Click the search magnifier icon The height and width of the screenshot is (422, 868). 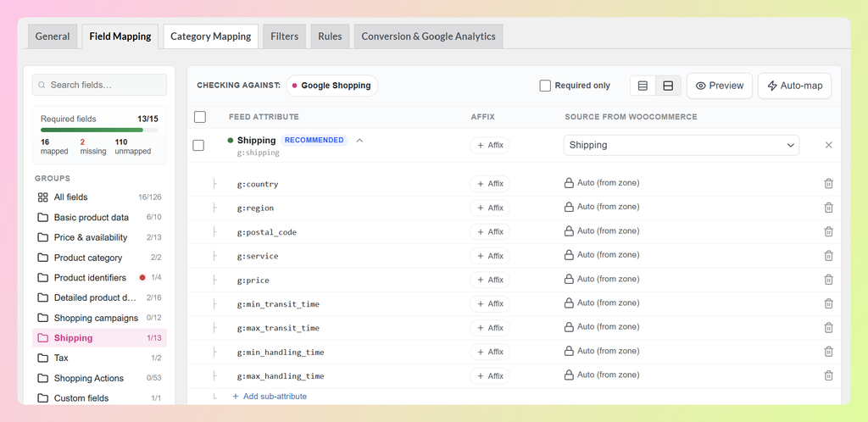(42, 86)
